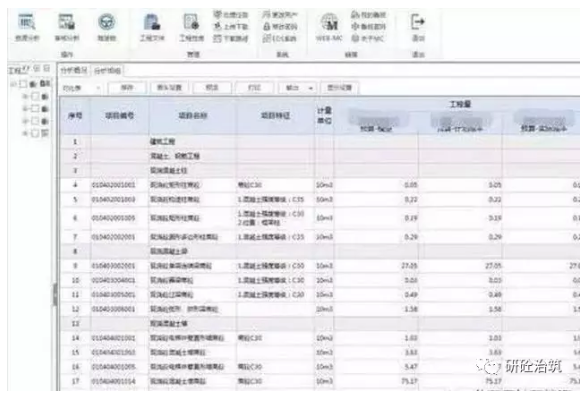Viewport: 584px width, 397px height.
Task: Select the row with code 010402001001
Action: pyautogui.click(x=320, y=185)
